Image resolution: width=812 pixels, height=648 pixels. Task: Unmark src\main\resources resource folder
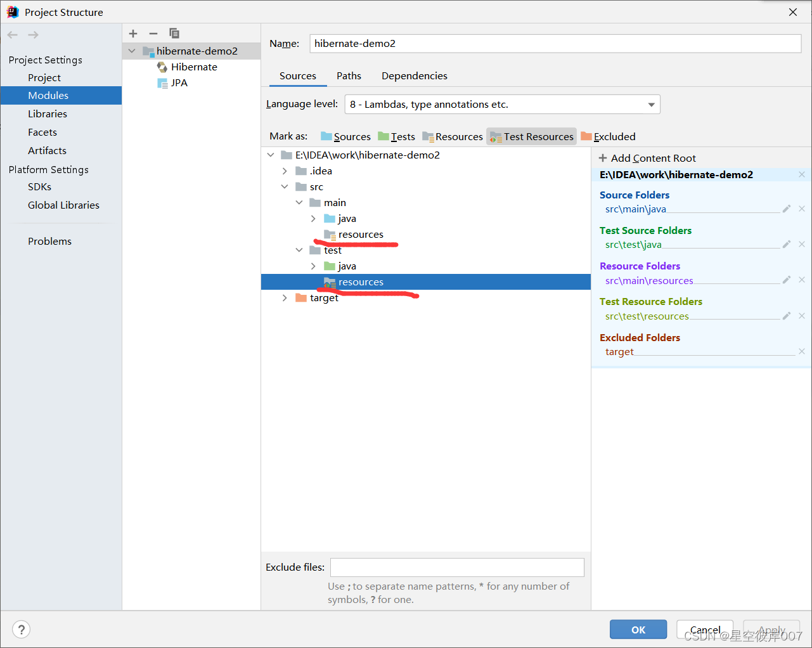click(x=802, y=280)
